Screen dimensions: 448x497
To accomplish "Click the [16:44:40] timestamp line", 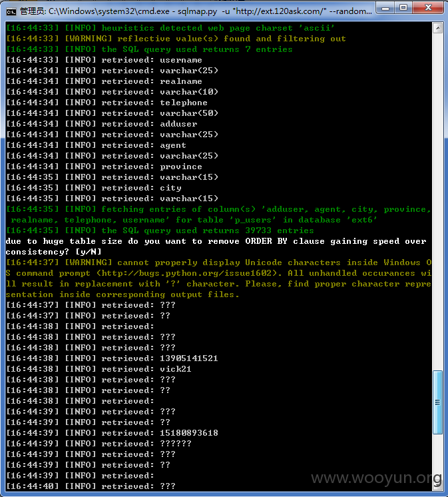I will coord(91,486).
